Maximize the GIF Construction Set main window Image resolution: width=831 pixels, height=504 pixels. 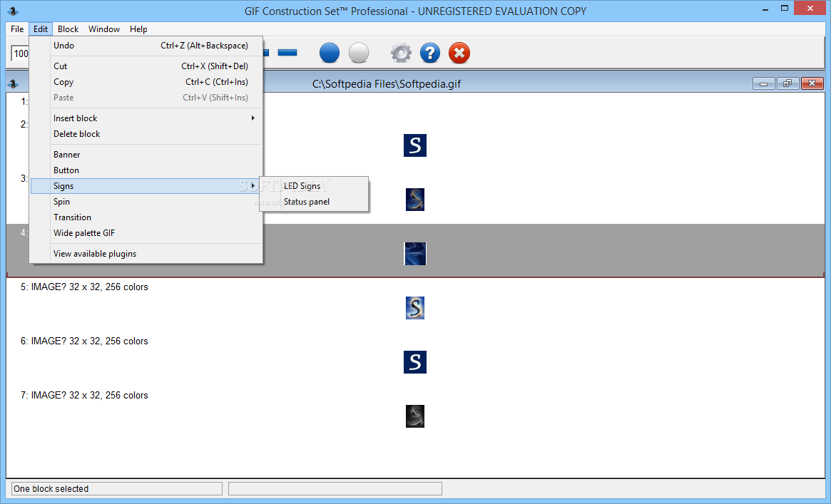785,9
